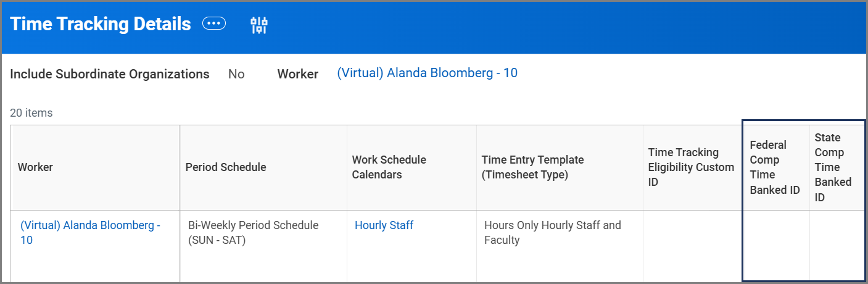Click the Federal Comp Time Banked ID header

coord(775,167)
